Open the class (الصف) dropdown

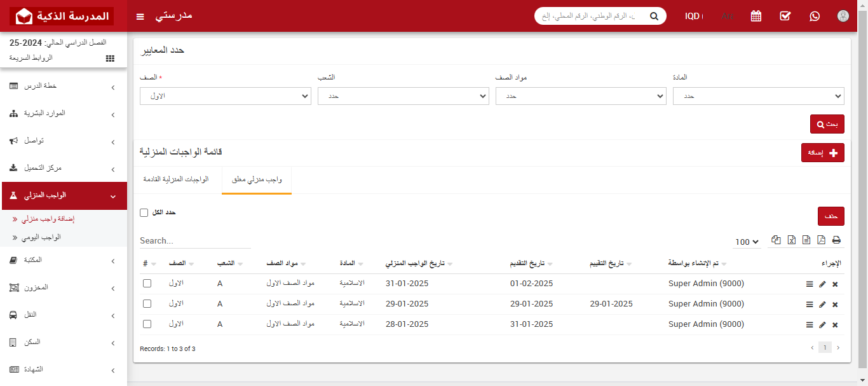[225, 96]
